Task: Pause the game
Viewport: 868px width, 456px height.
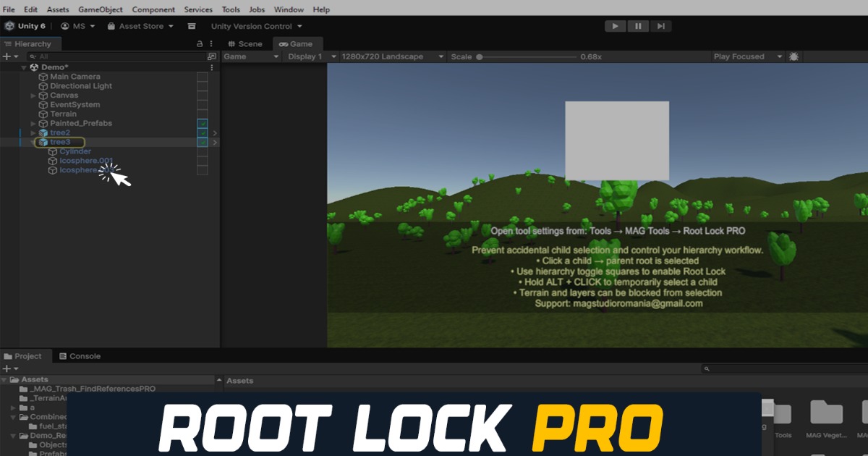Action: tap(637, 26)
